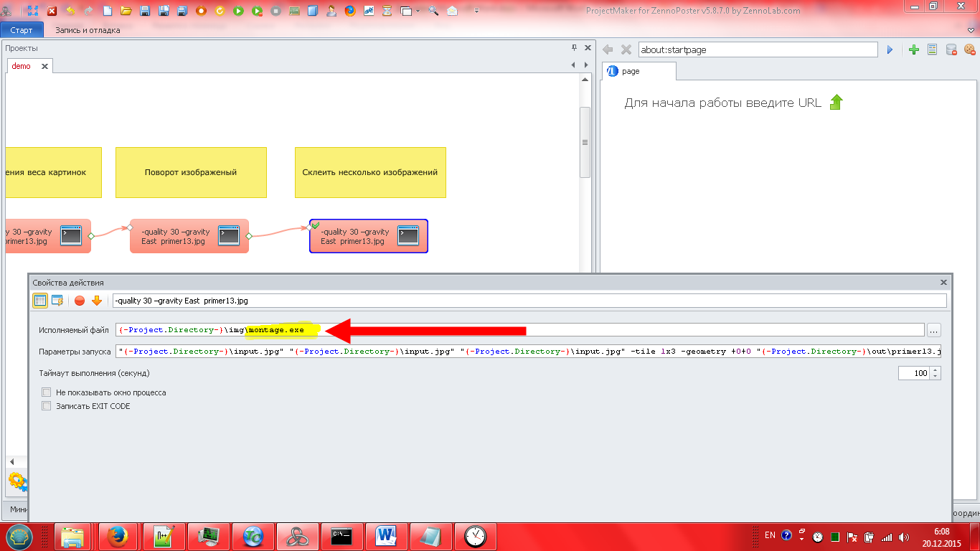This screenshot has width=980, height=551.
Task: Switch to 'Запись и отладка' tab
Action: click(88, 30)
